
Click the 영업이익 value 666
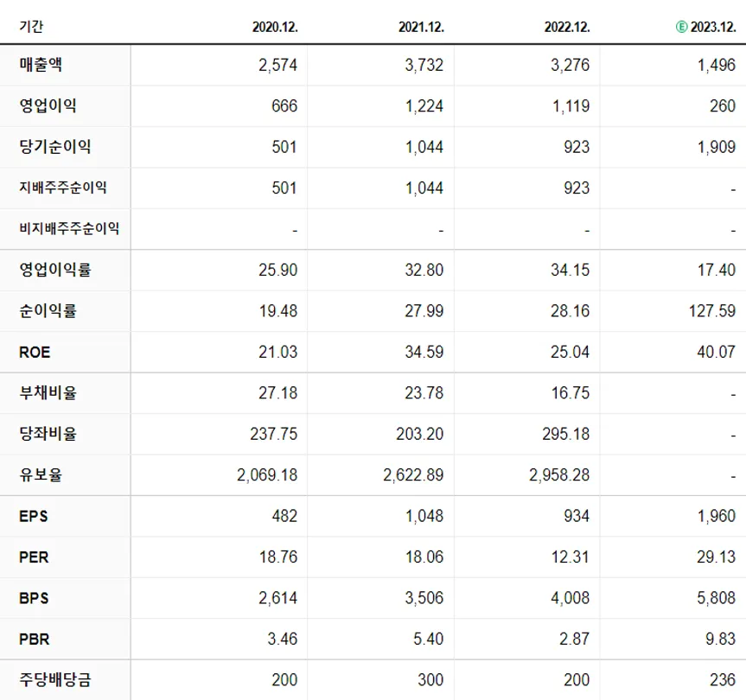pyautogui.click(x=284, y=105)
